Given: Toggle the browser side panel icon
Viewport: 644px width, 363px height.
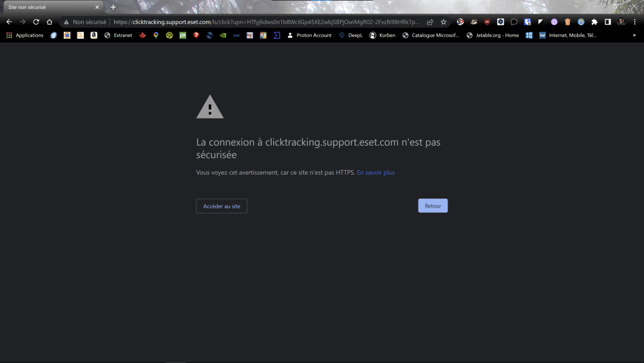Looking at the screenshot, I should (608, 22).
